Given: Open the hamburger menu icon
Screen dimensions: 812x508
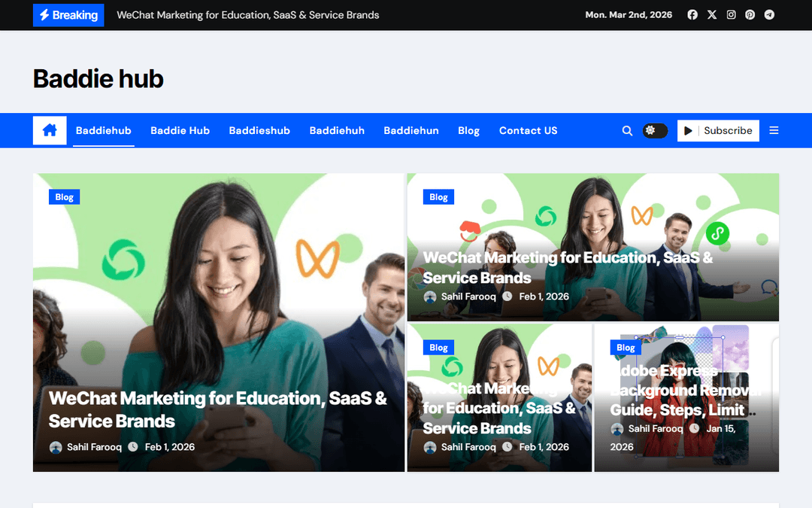Looking at the screenshot, I should coord(774,131).
